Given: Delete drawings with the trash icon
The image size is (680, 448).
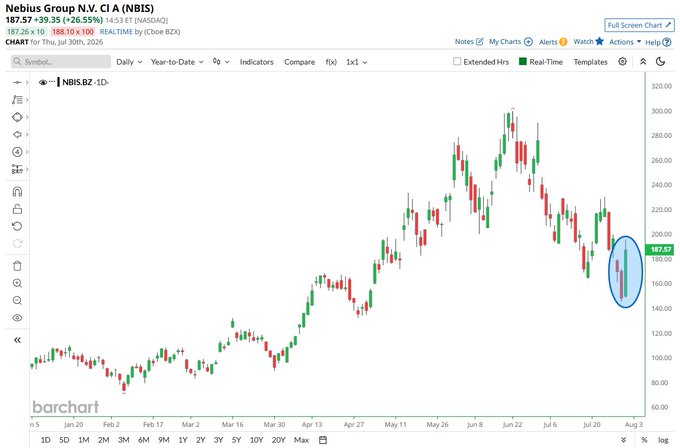Looking at the screenshot, I should click(17, 266).
